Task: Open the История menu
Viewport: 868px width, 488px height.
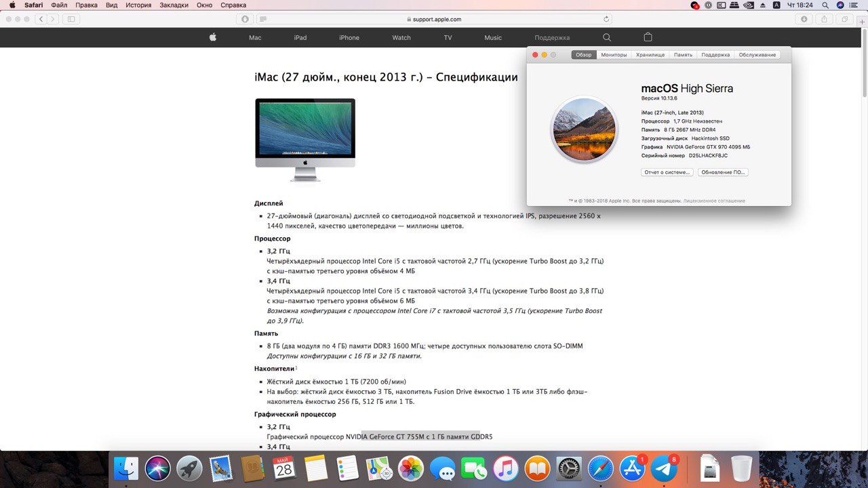Action: point(138,5)
